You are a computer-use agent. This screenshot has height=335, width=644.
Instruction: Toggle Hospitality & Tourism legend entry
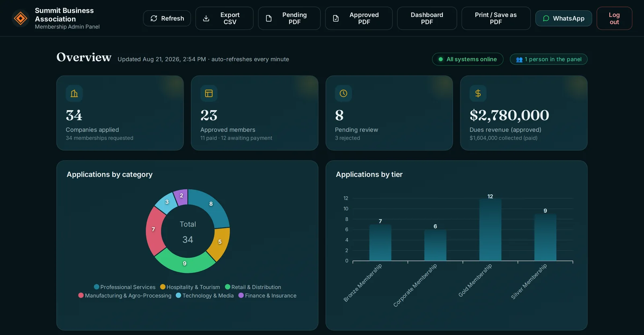[190, 287]
